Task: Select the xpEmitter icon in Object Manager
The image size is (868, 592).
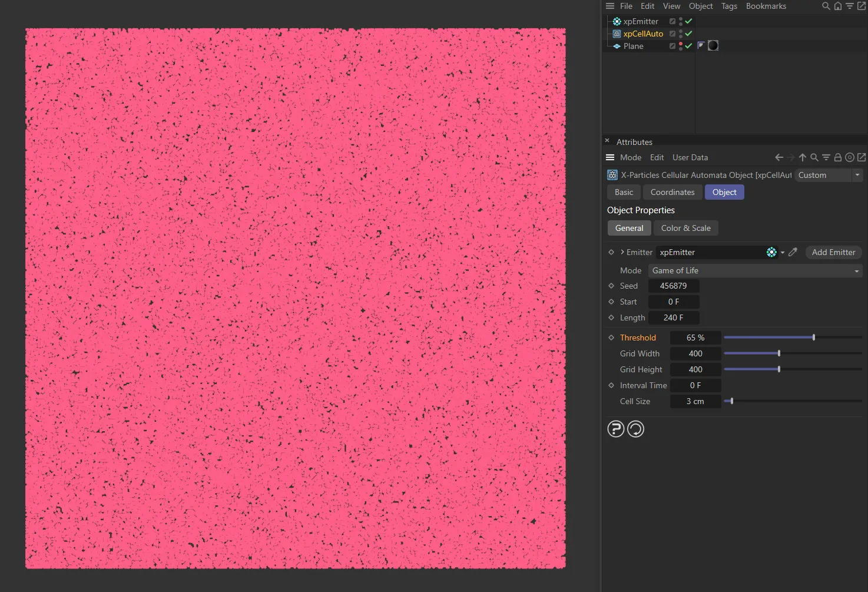Action: pyautogui.click(x=617, y=21)
